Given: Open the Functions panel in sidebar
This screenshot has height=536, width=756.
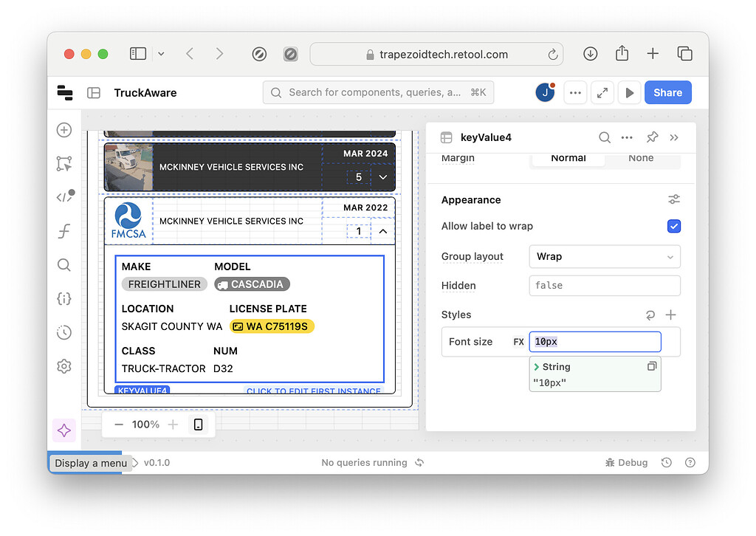Looking at the screenshot, I should [64, 231].
